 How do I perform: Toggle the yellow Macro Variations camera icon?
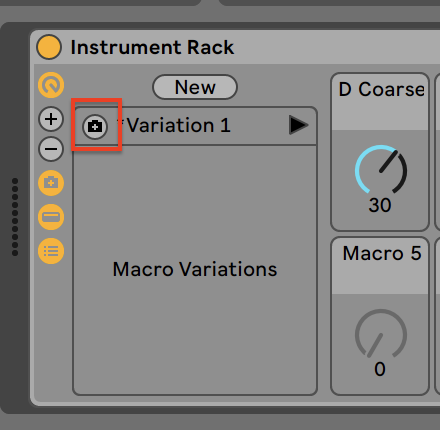pyautogui.click(x=51, y=183)
